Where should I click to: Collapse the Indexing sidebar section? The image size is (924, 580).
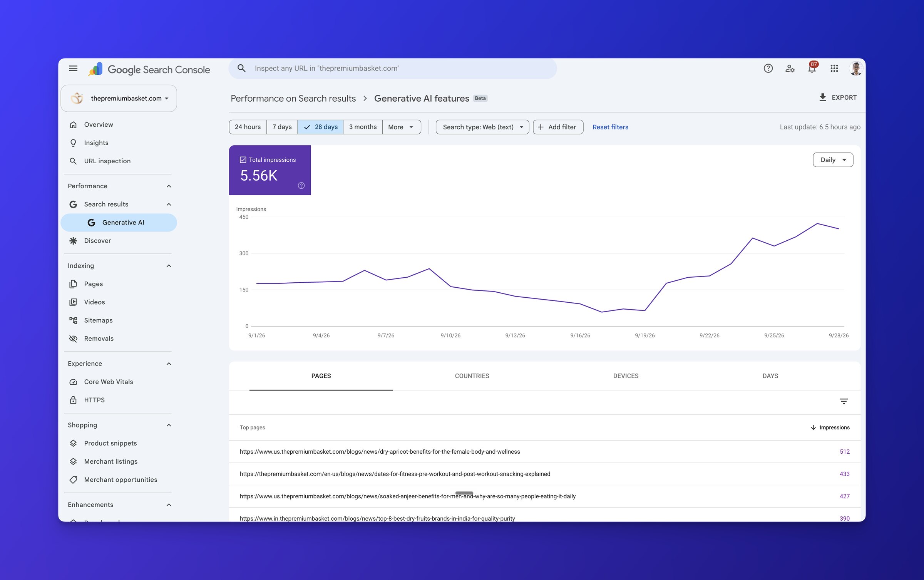pos(169,266)
